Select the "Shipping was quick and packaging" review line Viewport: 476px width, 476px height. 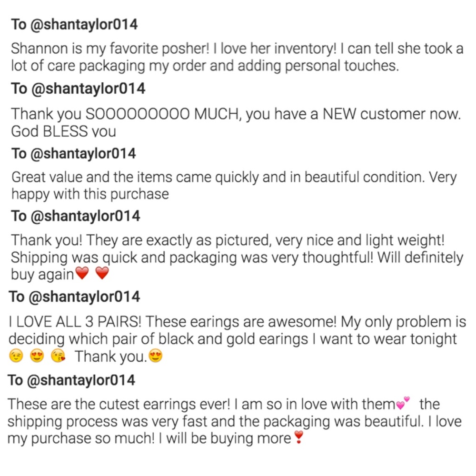coord(237,257)
